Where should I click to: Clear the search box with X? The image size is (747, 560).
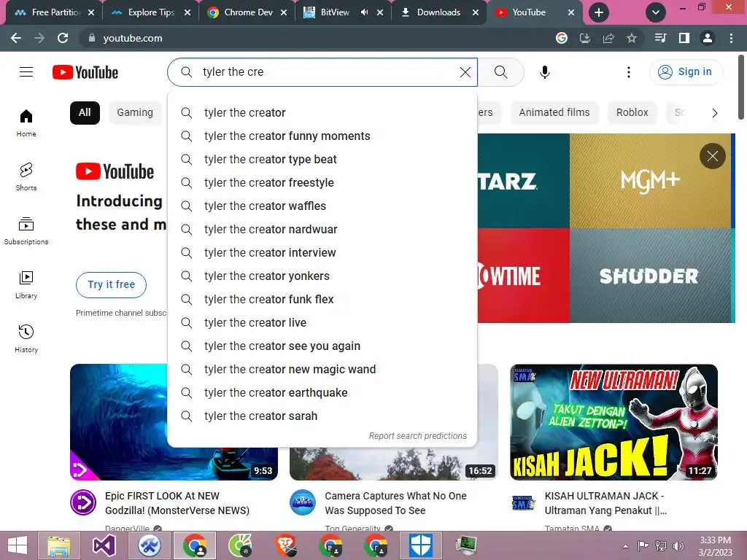[465, 72]
